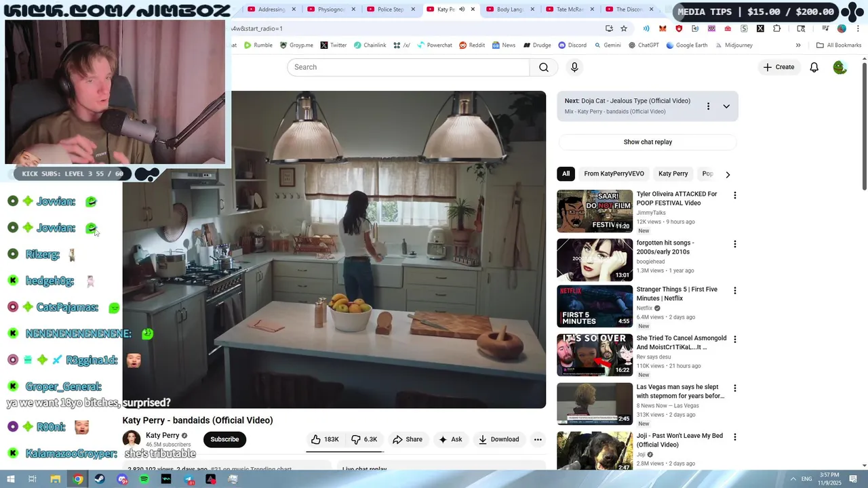The image size is (868, 488).
Task: Open the Reddit bookmark
Action: 472,45
